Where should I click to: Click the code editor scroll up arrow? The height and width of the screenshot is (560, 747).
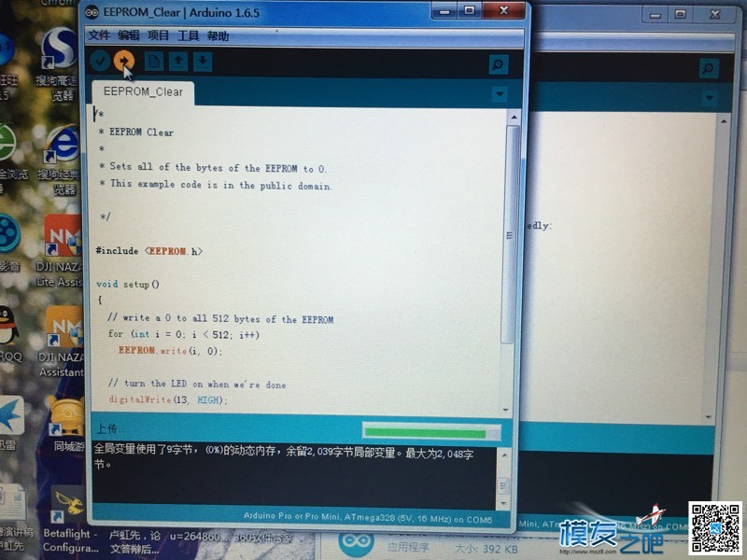[514, 117]
